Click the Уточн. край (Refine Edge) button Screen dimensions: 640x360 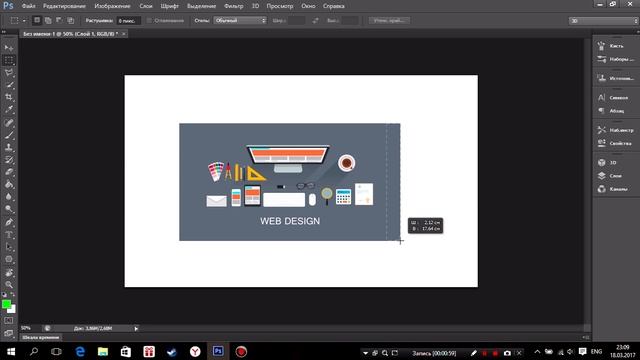click(389, 20)
